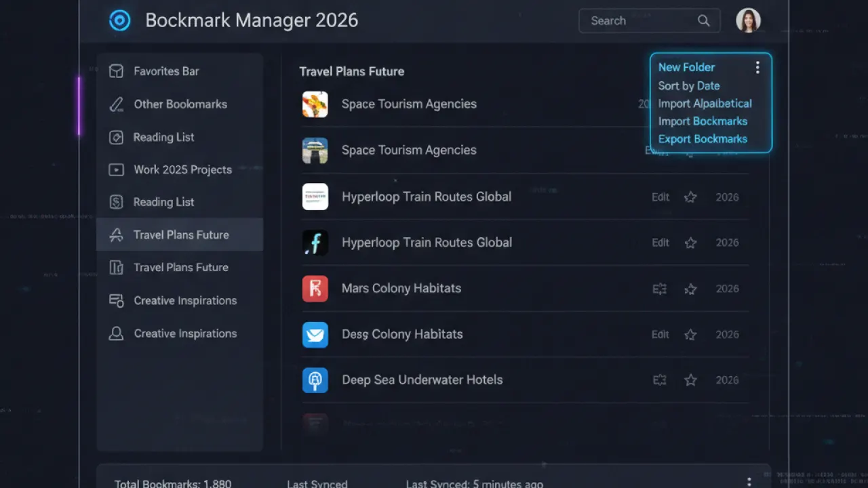Star the white-favicon Hyperloop Train Routes bookmark
The image size is (868, 488).
tap(690, 197)
